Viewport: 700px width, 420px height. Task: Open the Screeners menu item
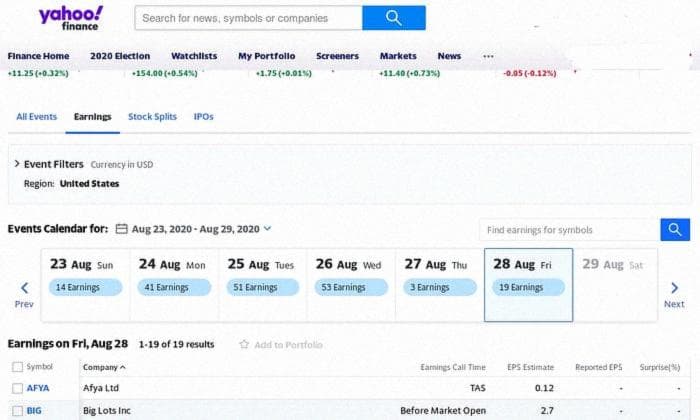(338, 56)
